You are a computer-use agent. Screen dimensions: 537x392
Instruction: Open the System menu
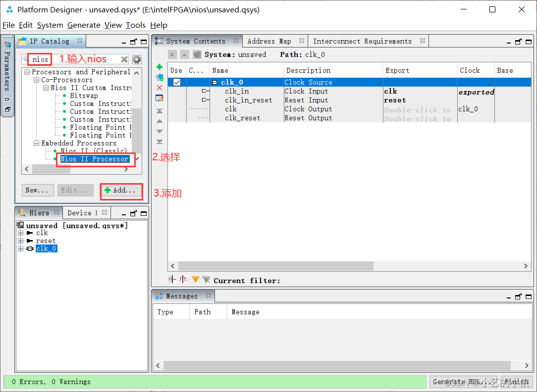point(50,25)
